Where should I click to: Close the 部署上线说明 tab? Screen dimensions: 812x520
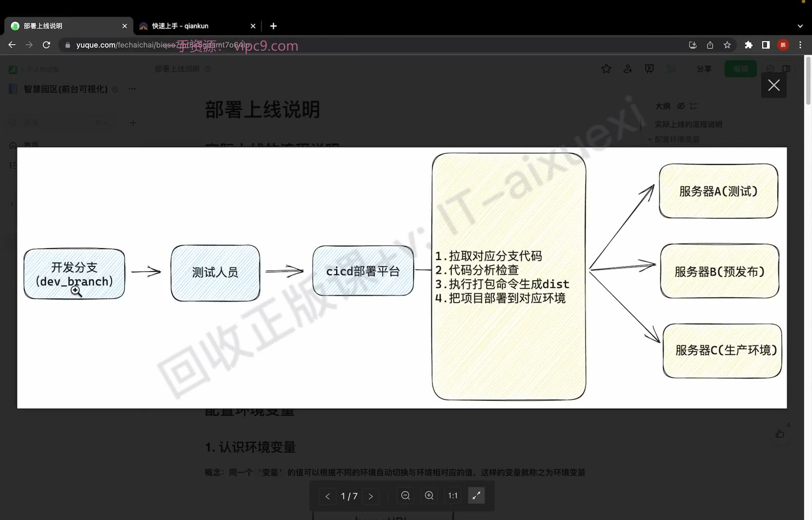click(124, 26)
